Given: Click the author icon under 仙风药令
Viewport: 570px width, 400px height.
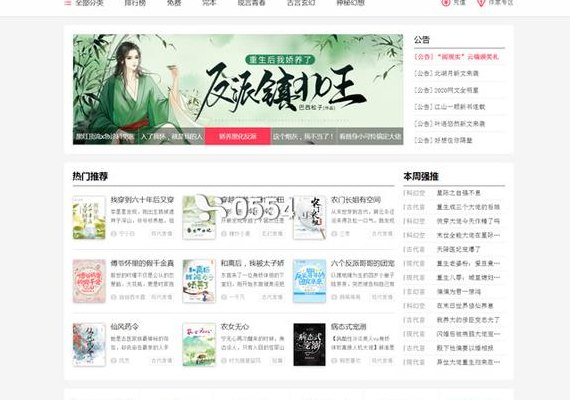Looking at the screenshot, I should click(x=113, y=361).
